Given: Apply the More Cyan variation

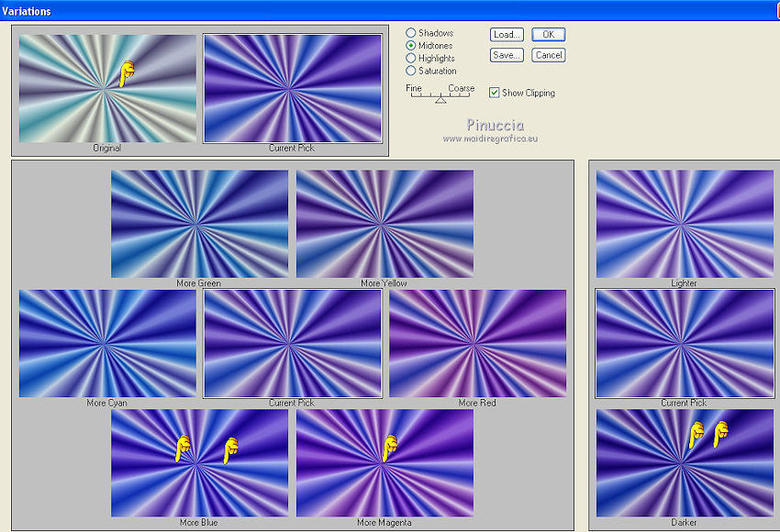Looking at the screenshot, I should 107,344.
